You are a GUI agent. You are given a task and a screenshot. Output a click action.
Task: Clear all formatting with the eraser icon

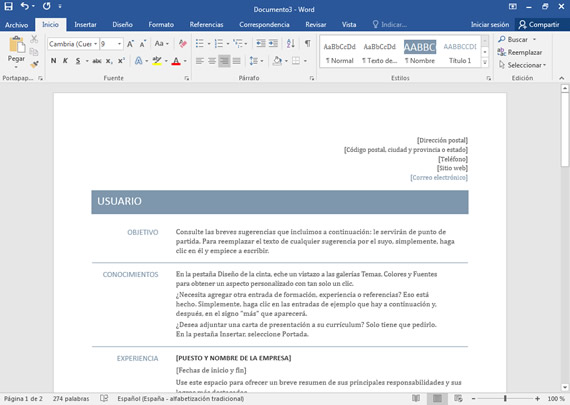click(182, 44)
